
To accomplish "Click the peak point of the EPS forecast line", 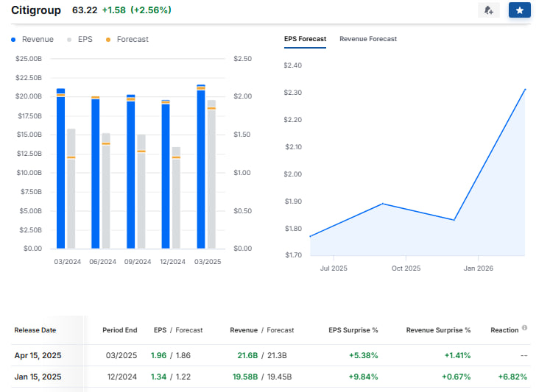I will [525, 89].
